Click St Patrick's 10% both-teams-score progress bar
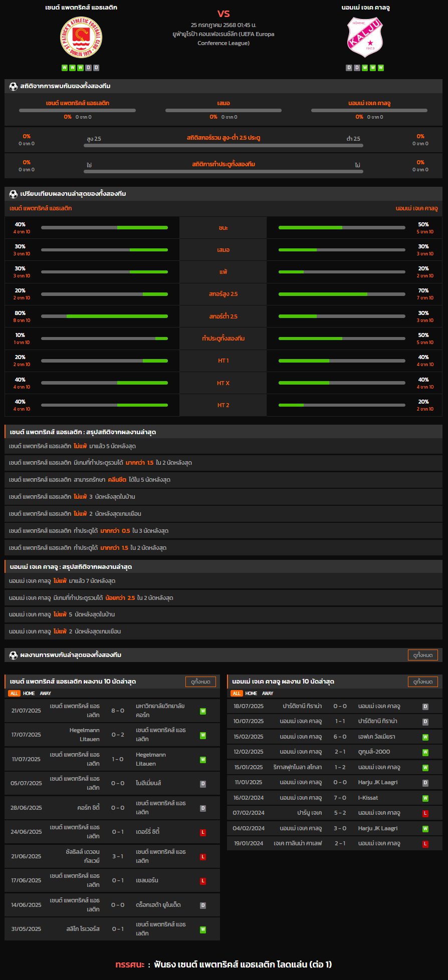This screenshot has width=448, height=980. [104, 339]
